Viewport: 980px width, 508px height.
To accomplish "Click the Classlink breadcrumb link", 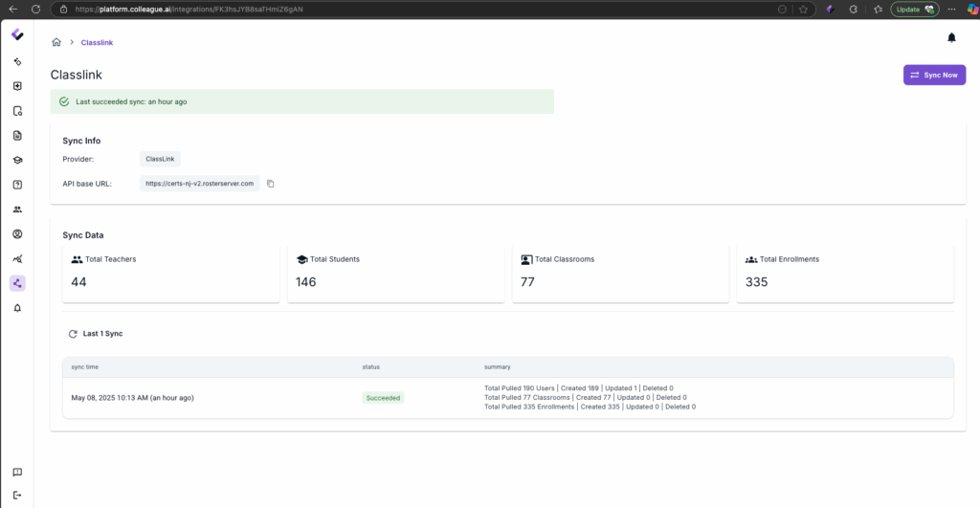I will tap(97, 43).
